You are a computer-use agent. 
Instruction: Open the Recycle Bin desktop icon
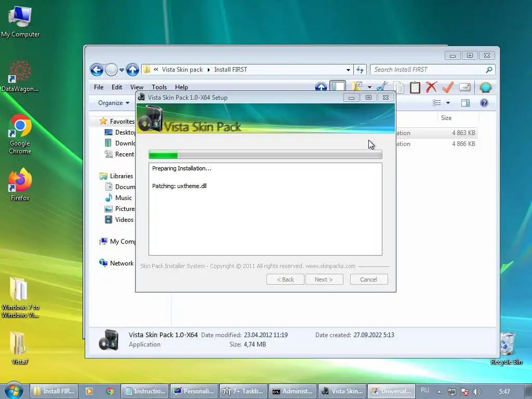(x=507, y=349)
